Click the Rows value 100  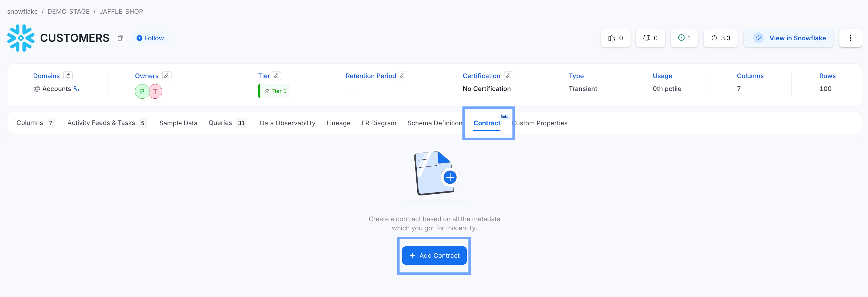click(825, 89)
